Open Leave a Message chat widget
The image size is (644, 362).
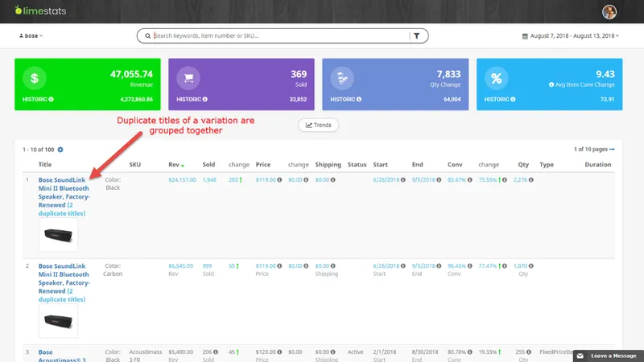(x=609, y=356)
